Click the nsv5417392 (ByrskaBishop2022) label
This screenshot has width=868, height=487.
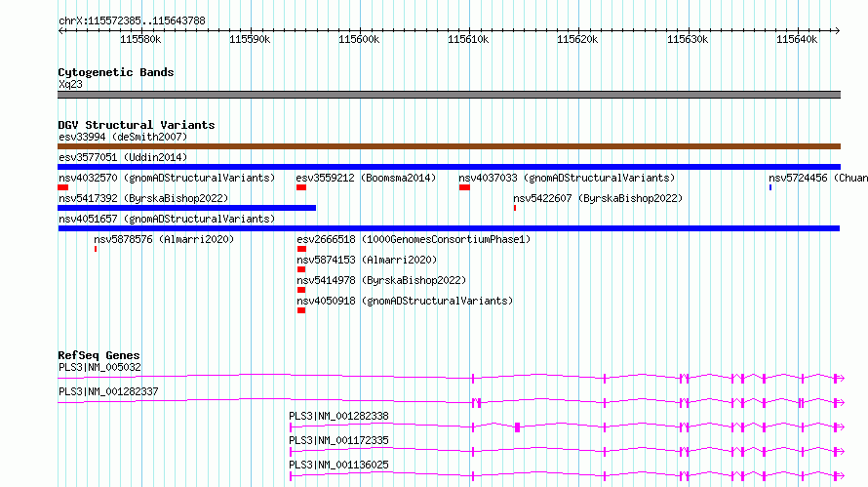[143, 198]
